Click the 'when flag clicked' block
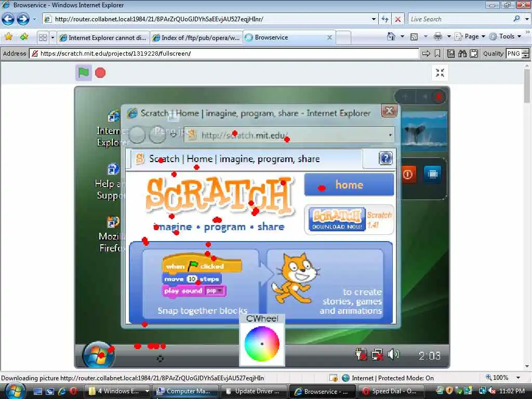532x399 pixels. 202,264
